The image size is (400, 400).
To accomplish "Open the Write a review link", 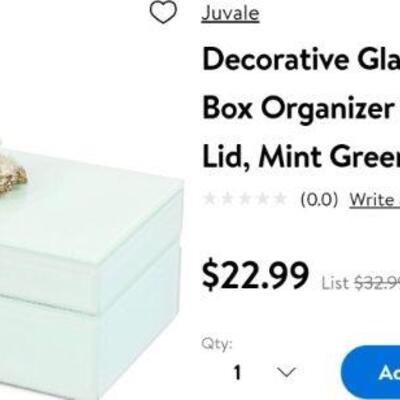I will pyautogui.click(x=374, y=200).
